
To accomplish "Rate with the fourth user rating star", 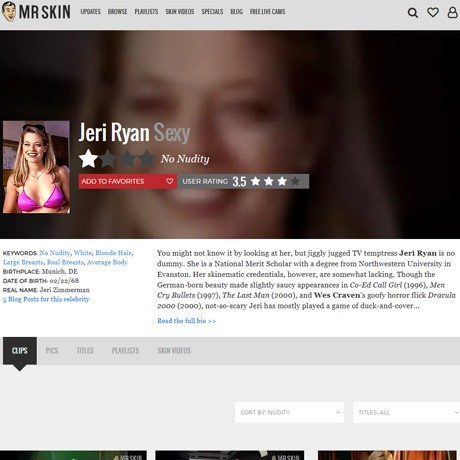I will (295, 181).
